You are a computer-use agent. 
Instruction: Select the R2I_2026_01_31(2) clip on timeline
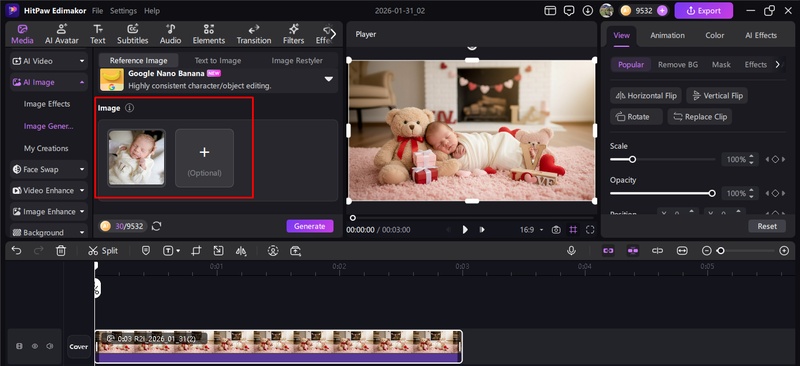pyautogui.click(x=278, y=347)
